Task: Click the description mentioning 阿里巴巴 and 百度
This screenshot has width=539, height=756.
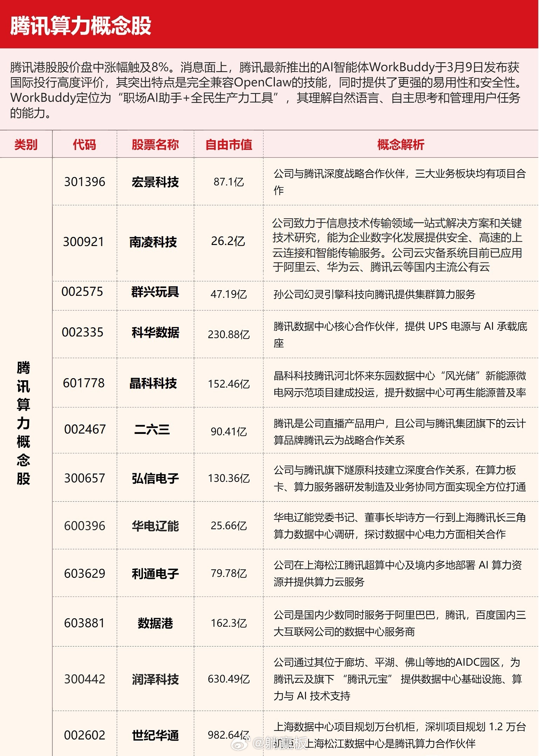Action: tap(400, 623)
